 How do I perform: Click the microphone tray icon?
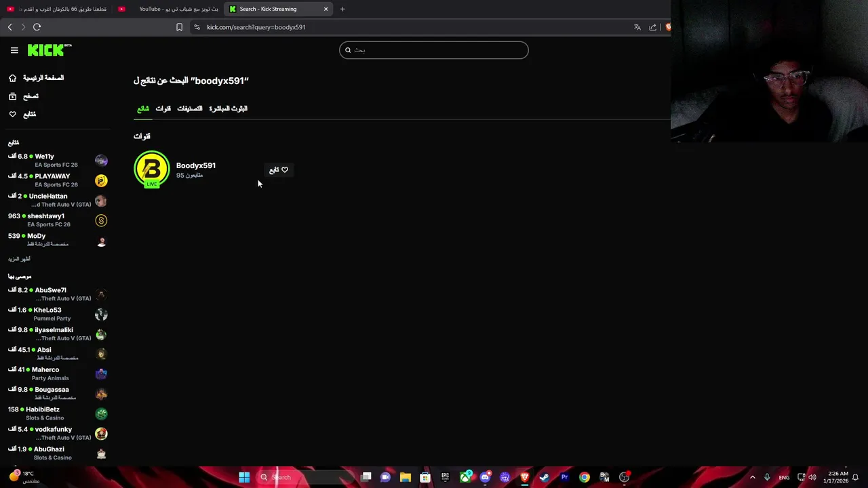point(767,477)
